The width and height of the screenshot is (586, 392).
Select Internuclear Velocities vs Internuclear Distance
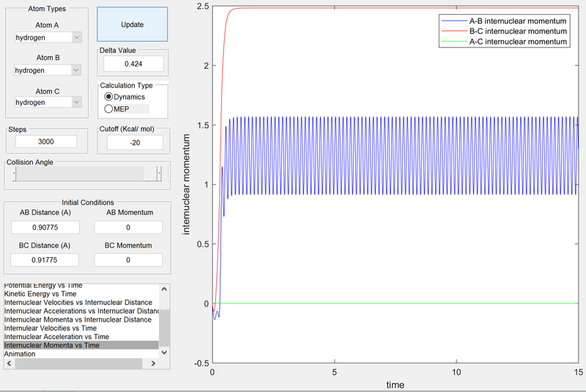click(x=81, y=303)
